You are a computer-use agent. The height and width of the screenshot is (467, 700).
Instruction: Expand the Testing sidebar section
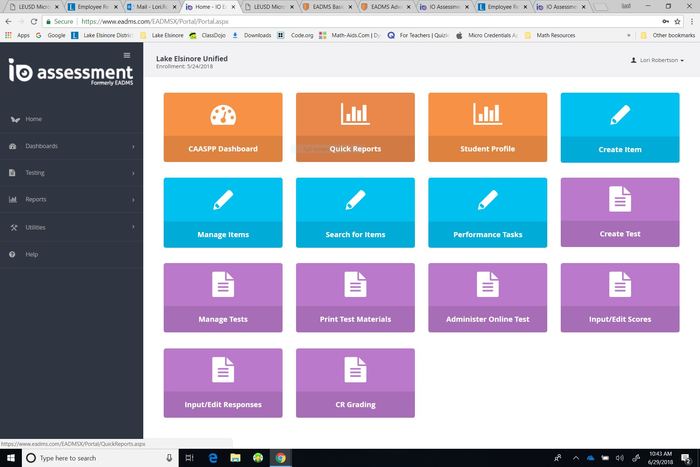[x=70, y=173]
